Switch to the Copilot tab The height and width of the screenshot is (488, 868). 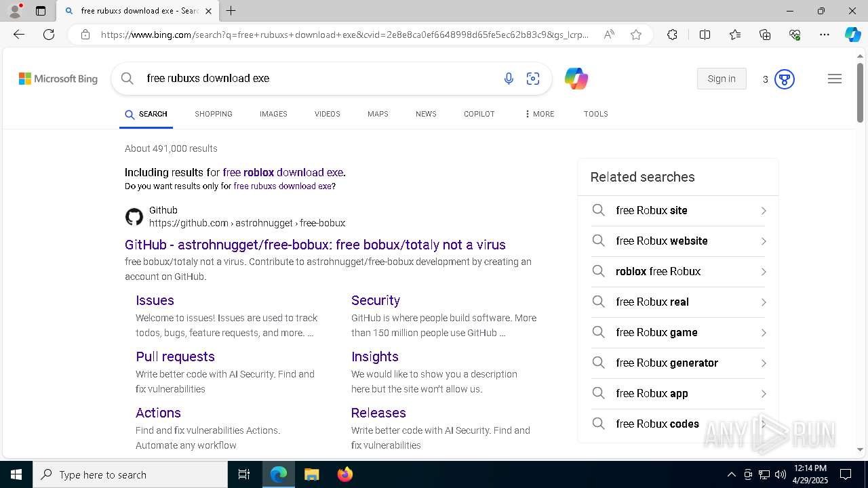click(479, 114)
